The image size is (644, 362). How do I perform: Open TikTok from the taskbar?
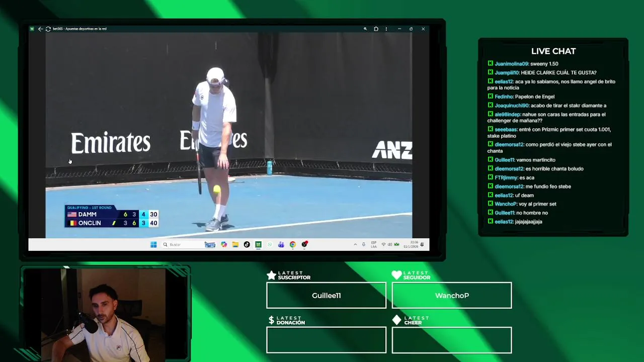click(x=247, y=244)
